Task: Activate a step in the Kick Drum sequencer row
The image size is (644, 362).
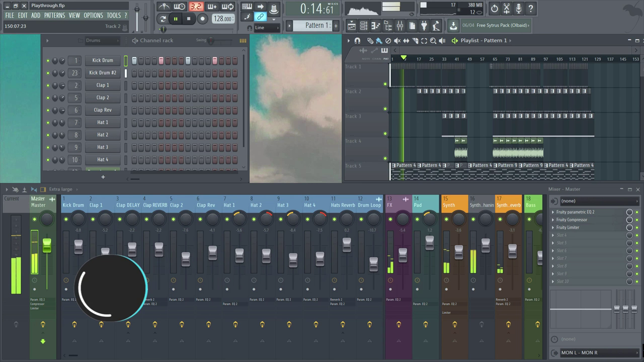Action: click(146, 60)
